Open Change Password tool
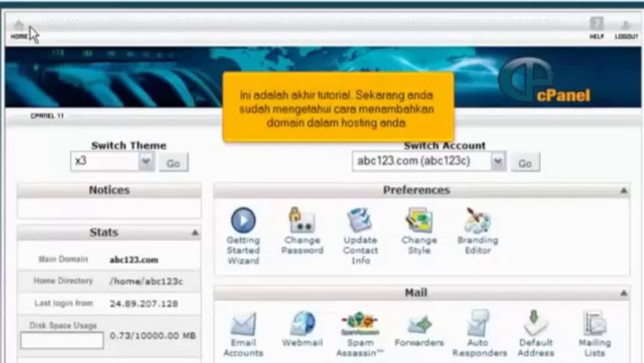 tap(302, 231)
